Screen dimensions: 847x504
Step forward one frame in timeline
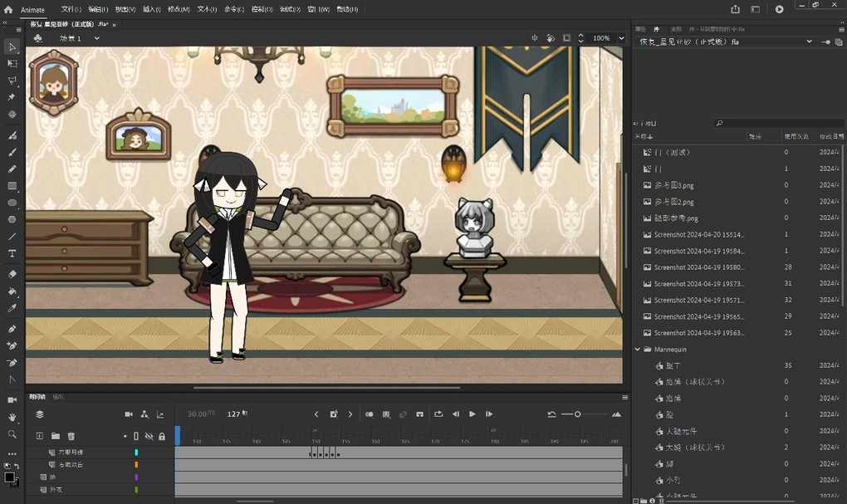489,414
